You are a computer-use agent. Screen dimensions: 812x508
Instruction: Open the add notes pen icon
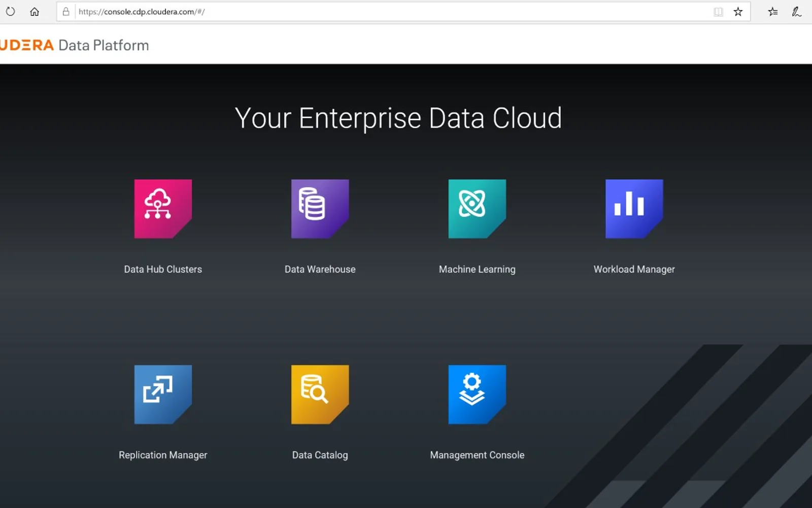[x=797, y=12]
